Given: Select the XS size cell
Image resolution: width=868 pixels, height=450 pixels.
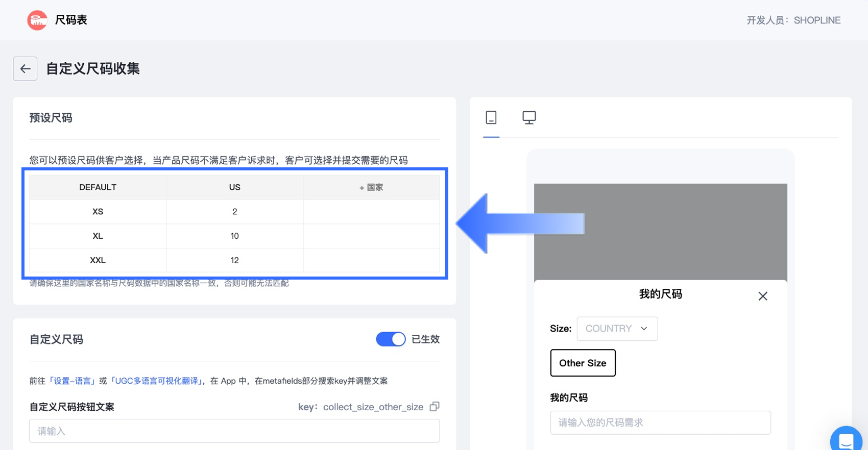Looking at the screenshot, I should pos(98,212).
